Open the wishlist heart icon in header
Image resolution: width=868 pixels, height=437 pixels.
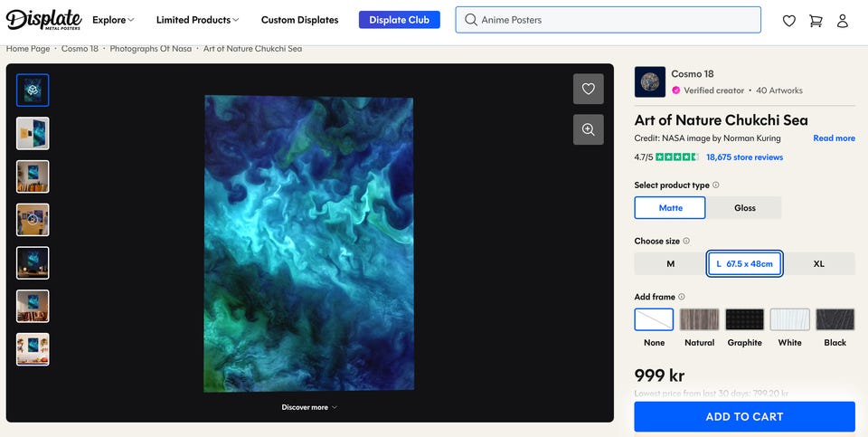click(788, 21)
